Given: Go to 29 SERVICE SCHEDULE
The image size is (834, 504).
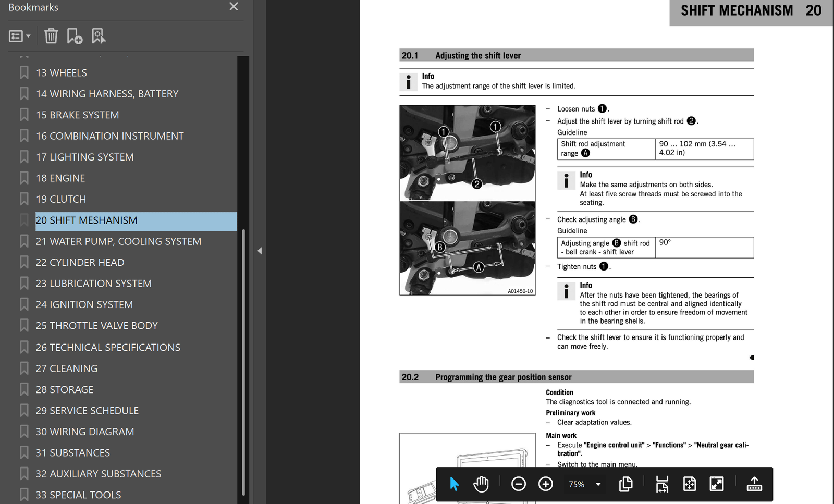Looking at the screenshot, I should (x=87, y=411).
